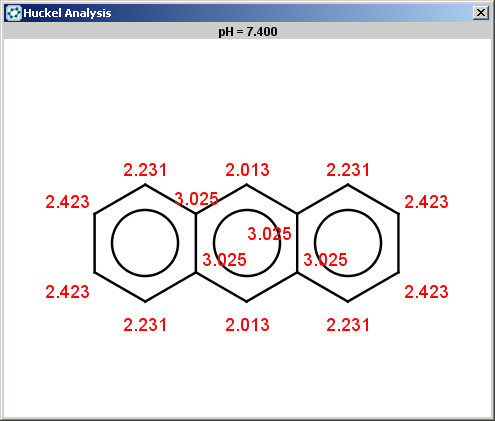Select the upper 2.423 value beside the left ring
495x421 pixels.
[67, 202]
